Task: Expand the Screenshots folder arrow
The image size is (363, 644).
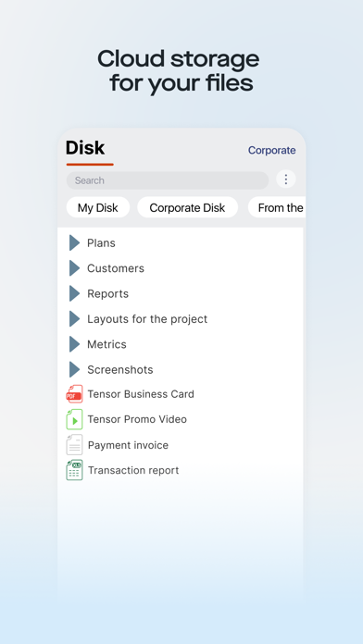Action: [74, 369]
